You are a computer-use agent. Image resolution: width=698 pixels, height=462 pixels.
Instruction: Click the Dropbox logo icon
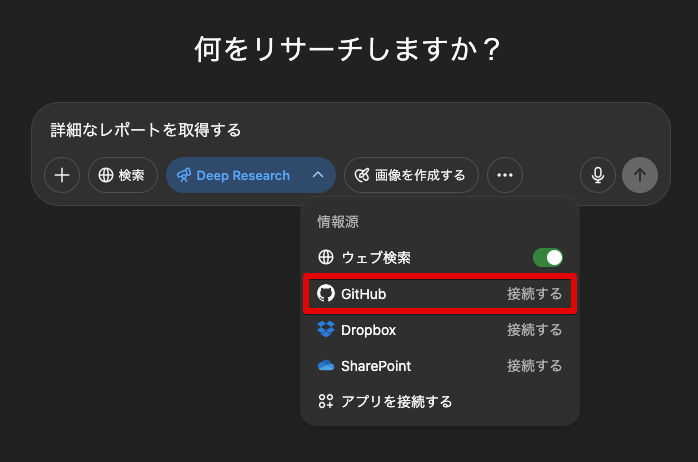(x=326, y=329)
